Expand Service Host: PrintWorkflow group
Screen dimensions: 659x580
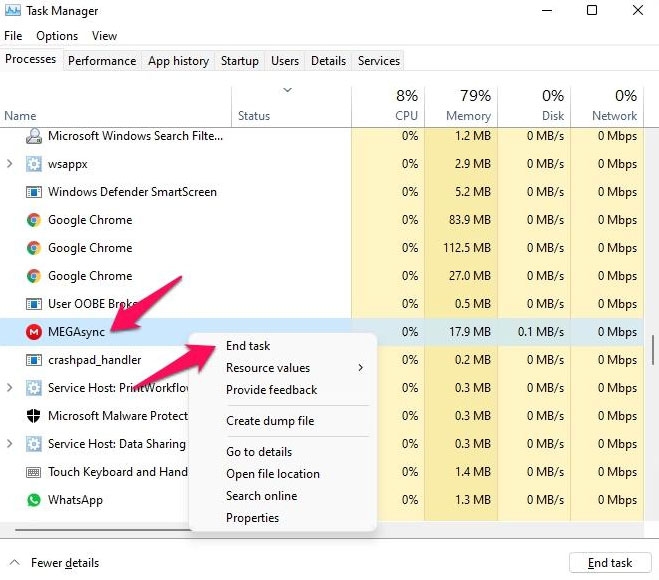tap(10, 388)
